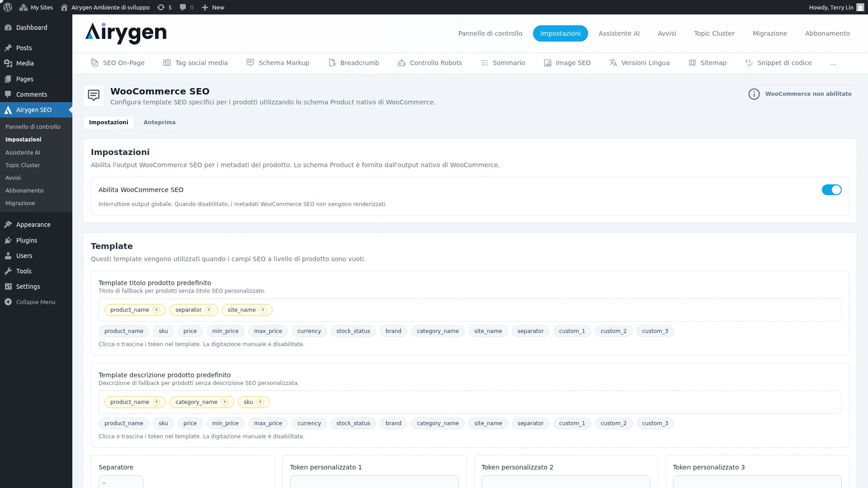The width and height of the screenshot is (868, 488).
Task: Open Breadcrumb section
Action: coord(354,63)
